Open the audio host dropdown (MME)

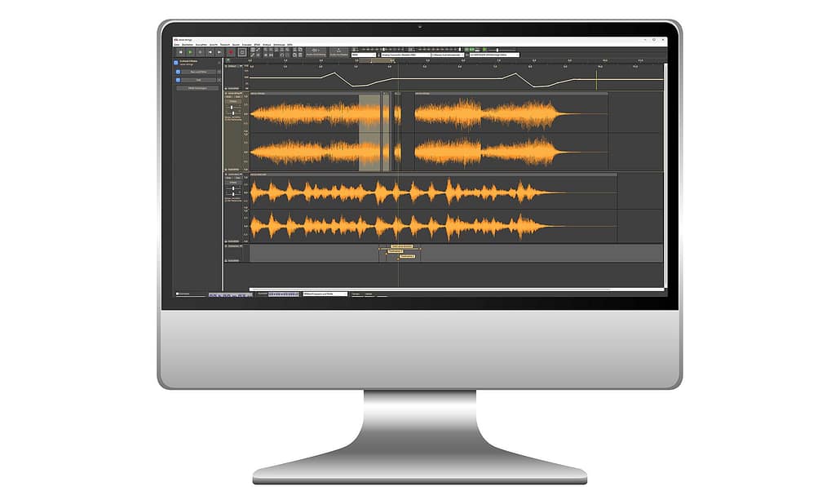click(365, 55)
